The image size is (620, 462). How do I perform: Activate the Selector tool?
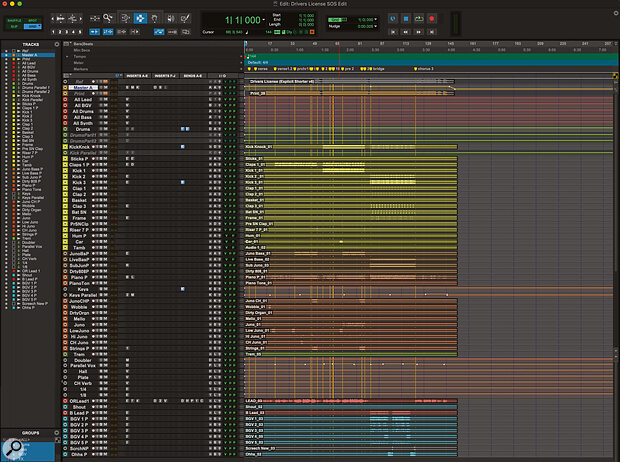pos(140,18)
